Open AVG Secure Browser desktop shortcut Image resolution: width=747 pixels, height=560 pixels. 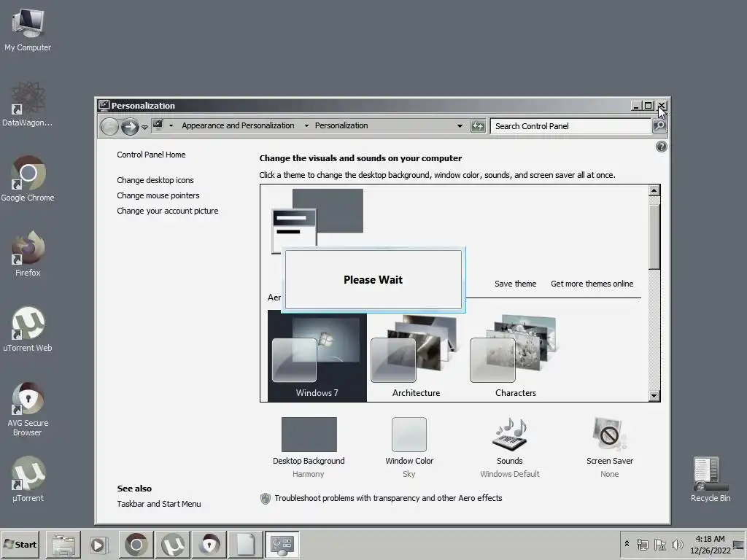tap(28, 408)
